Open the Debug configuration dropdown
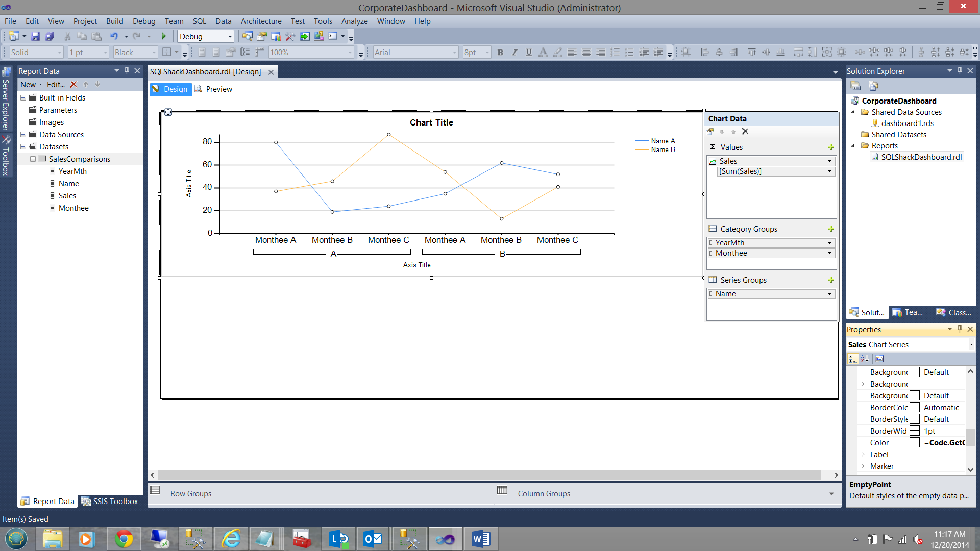The width and height of the screenshot is (980, 551). [230, 36]
